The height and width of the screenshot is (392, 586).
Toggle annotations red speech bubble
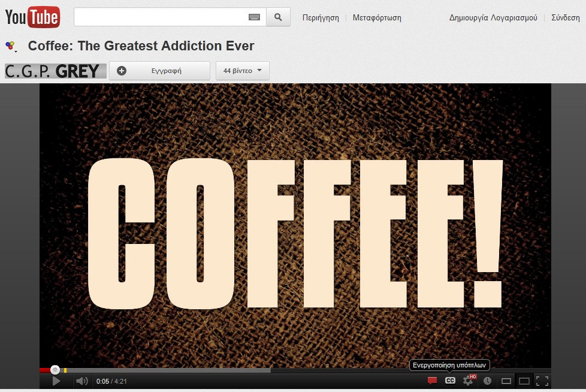(433, 381)
